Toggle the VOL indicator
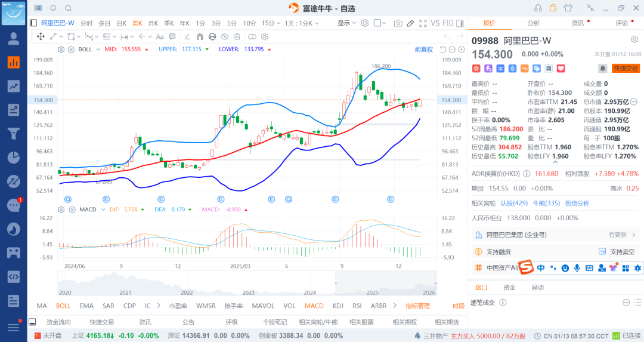The width and height of the screenshot is (644, 342). coord(289,306)
